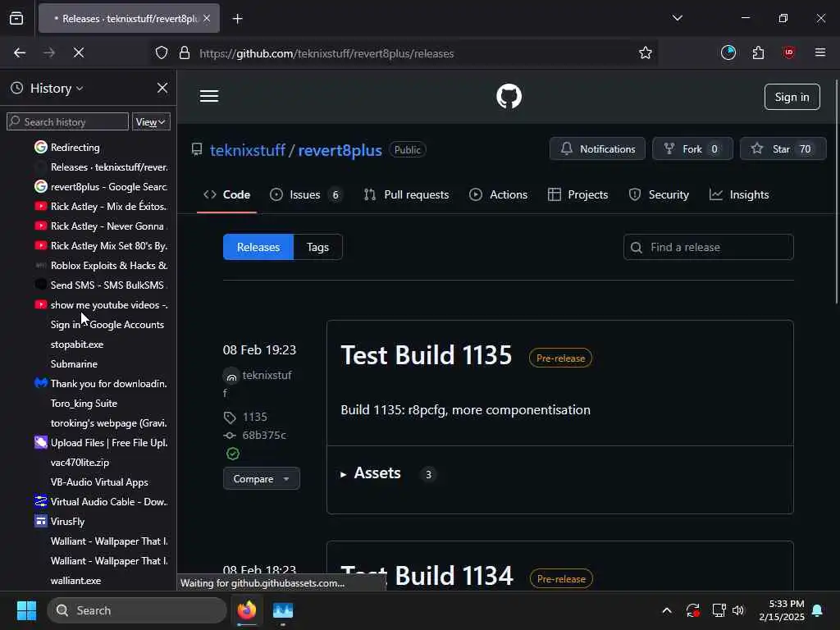Open the Test Build 1135 release
The image size is (840, 630).
click(x=427, y=355)
